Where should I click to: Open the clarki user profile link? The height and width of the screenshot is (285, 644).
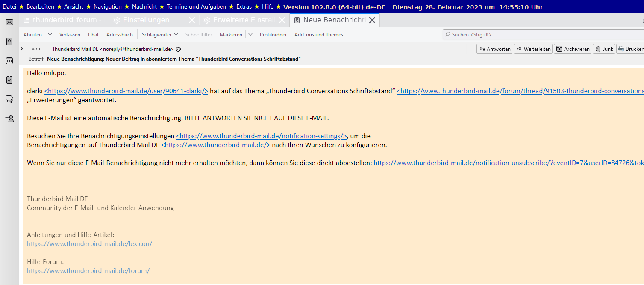126,91
